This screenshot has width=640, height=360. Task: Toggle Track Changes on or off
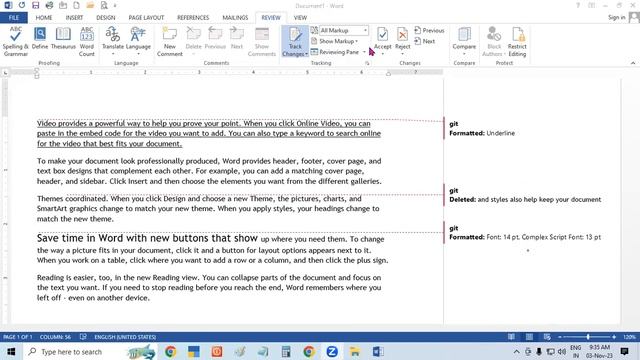click(295, 38)
